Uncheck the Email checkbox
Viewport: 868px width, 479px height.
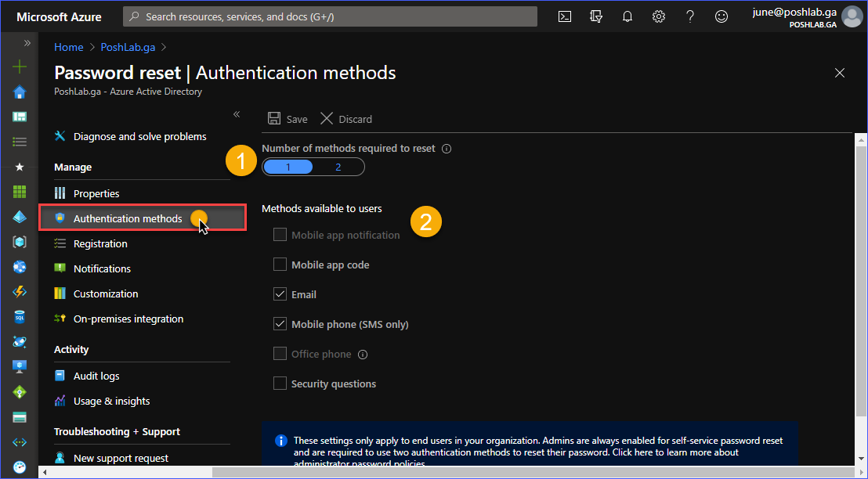click(x=280, y=294)
